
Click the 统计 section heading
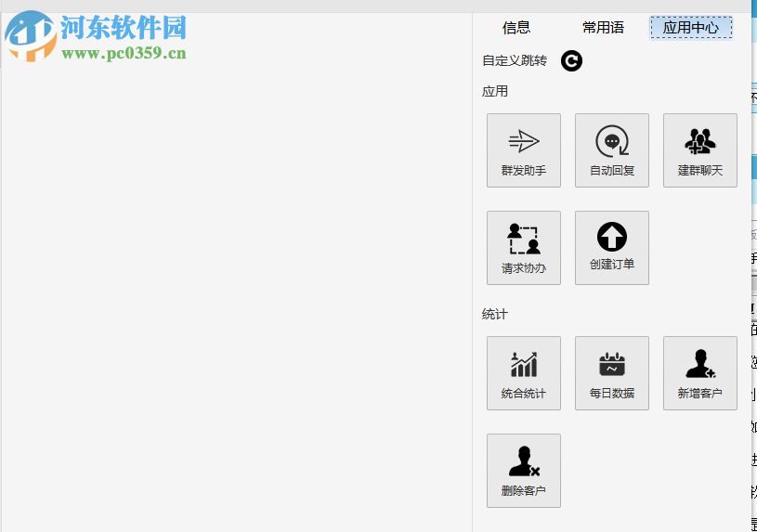click(495, 314)
